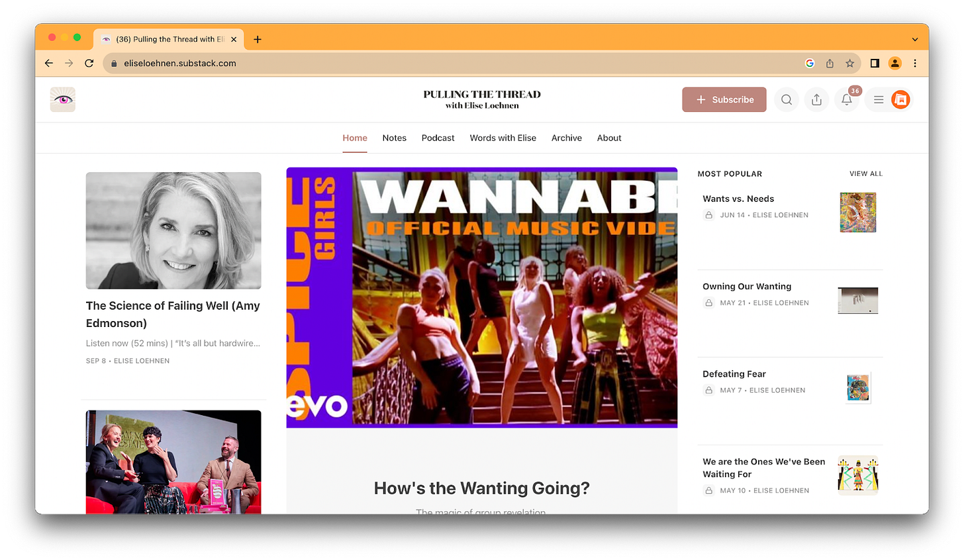Click the 'MAY 10 • ELISE LOEHNEN' byline
The height and width of the screenshot is (560, 964).
tap(765, 490)
